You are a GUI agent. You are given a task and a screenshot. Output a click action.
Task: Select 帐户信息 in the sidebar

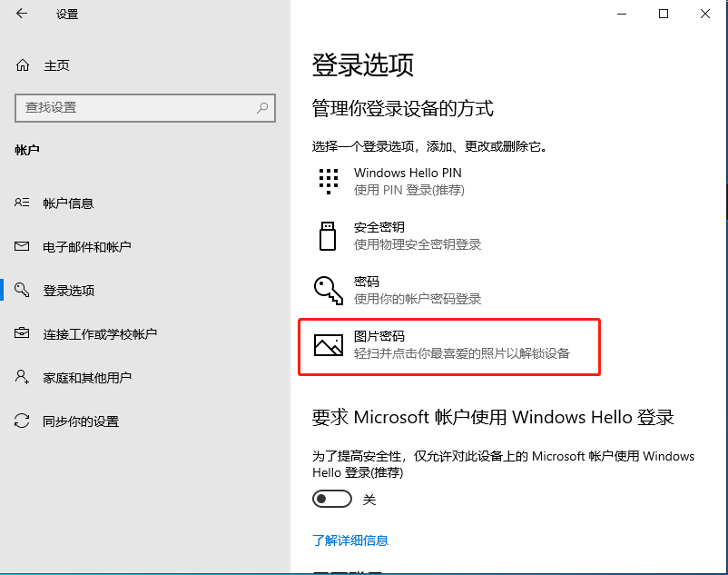pyautogui.click(x=68, y=203)
